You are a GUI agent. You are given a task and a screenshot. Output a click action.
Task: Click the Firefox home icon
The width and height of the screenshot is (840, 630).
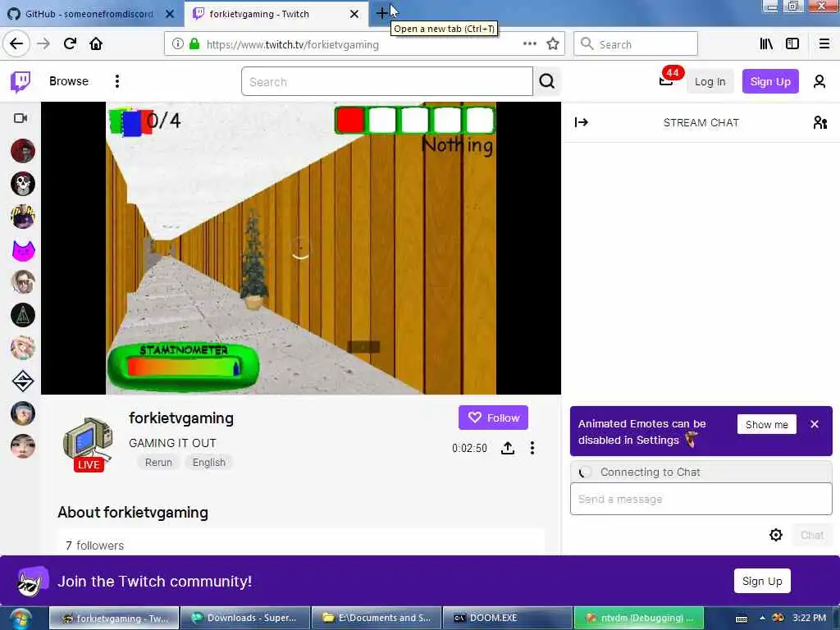tap(96, 43)
